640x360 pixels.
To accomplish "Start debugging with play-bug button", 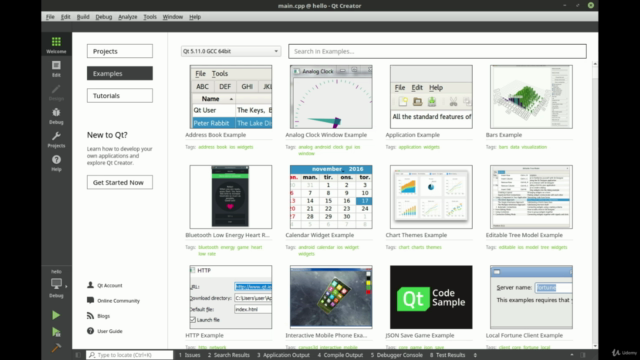I will click(56, 332).
